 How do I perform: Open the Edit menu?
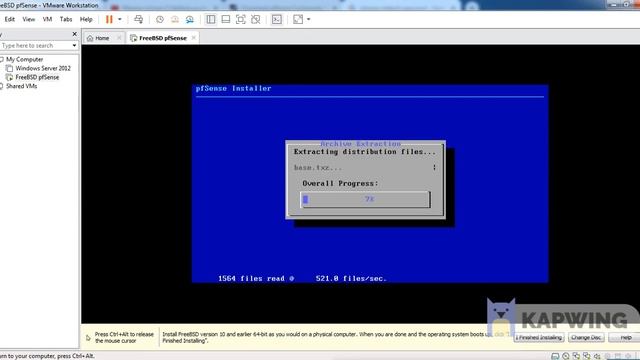[x=9, y=19]
